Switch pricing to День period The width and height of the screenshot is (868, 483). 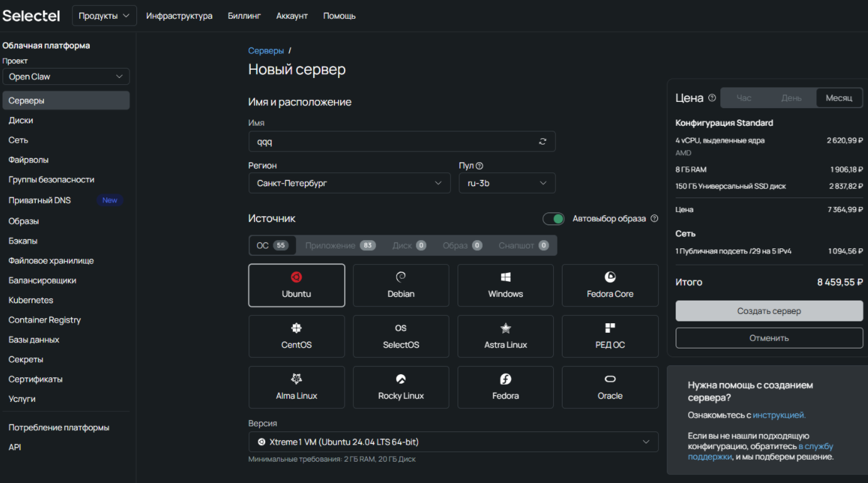791,97
